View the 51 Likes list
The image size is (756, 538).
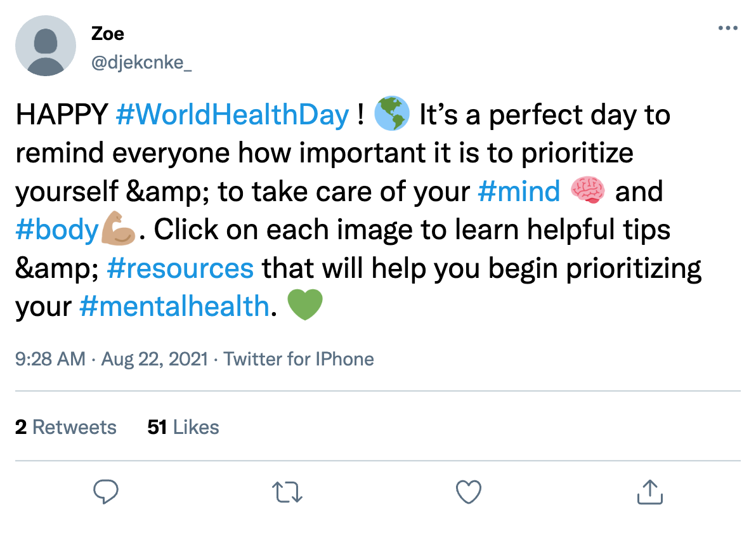point(183,427)
